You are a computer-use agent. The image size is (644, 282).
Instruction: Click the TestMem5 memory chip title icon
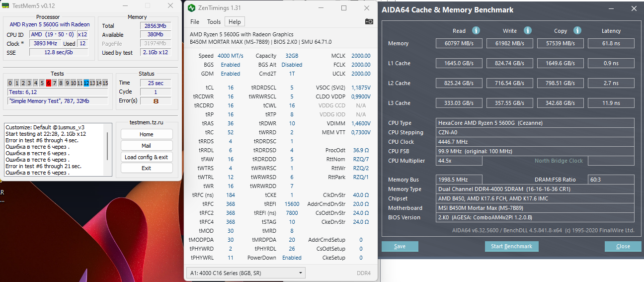coord(6,5)
